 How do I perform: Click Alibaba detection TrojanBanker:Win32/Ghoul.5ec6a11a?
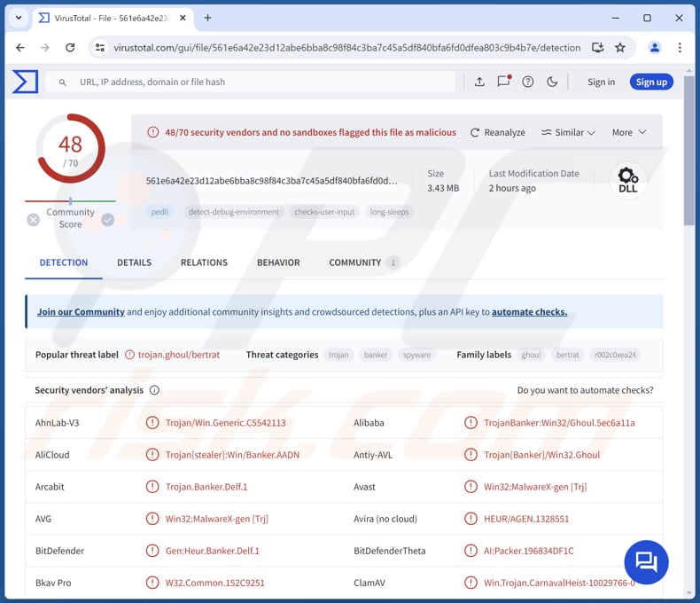559,423
